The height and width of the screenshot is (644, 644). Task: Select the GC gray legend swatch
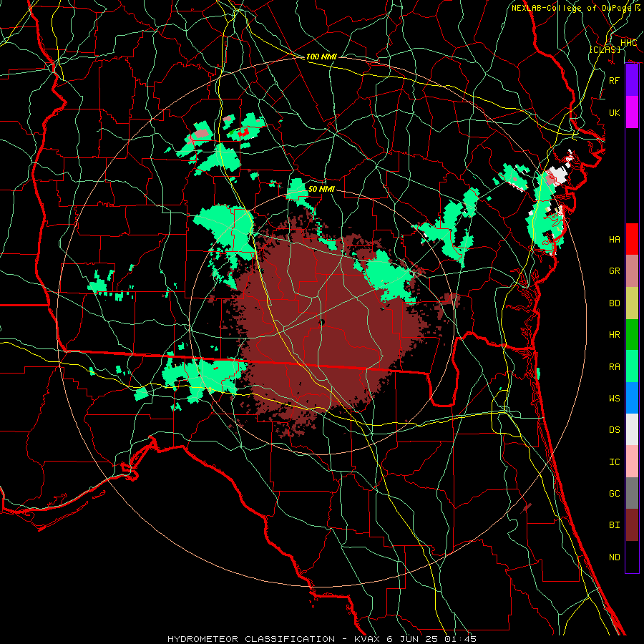pyautogui.click(x=632, y=493)
